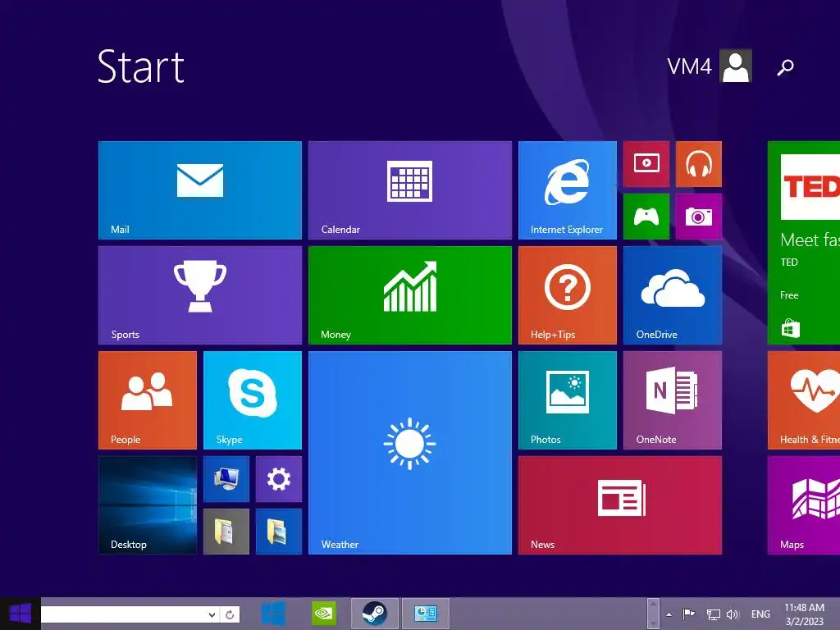The image size is (840, 630).
Task: Click the taskbar address refresh button
Action: 230,615
